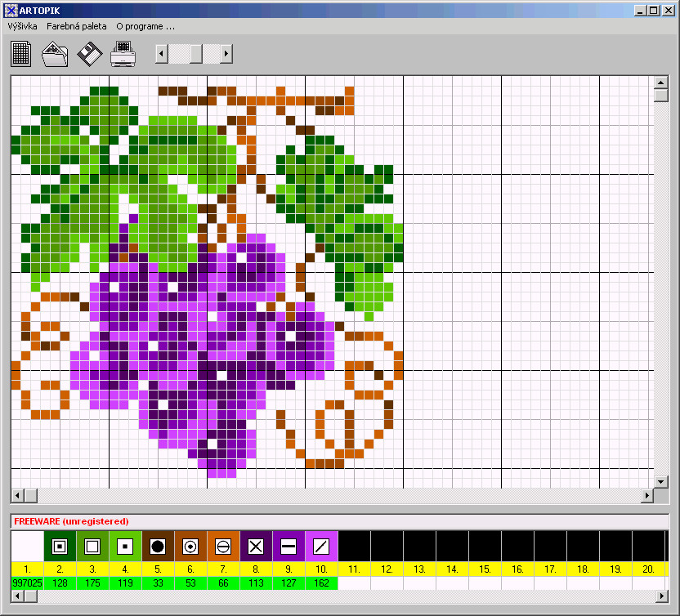This screenshot has height=616, width=680.
Task: Select orange swatch number 7
Action: [x=223, y=547]
